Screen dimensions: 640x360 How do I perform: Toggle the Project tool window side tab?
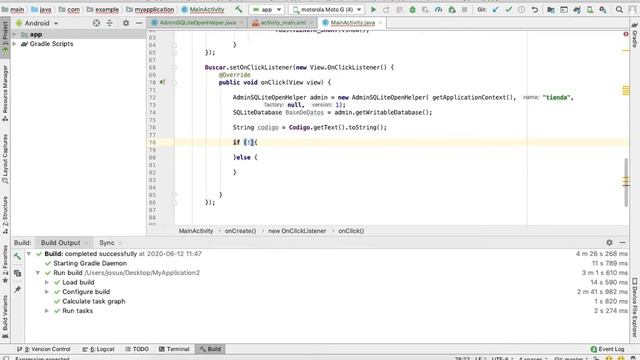tap(5, 38)
